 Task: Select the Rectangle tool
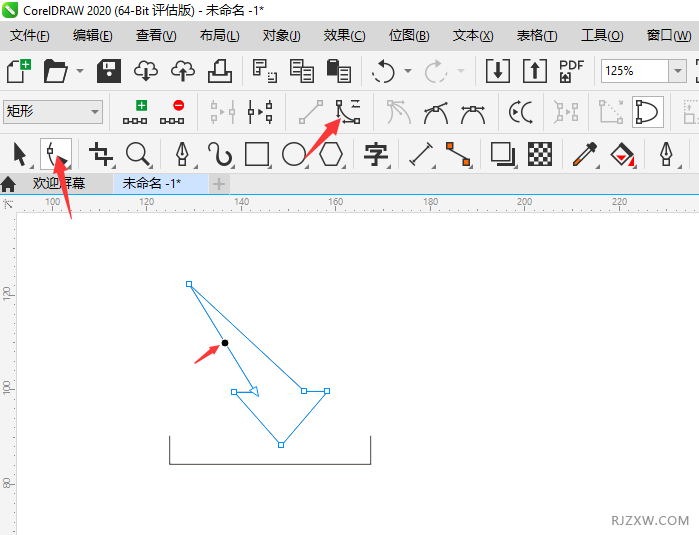click(x=257, y=154)
